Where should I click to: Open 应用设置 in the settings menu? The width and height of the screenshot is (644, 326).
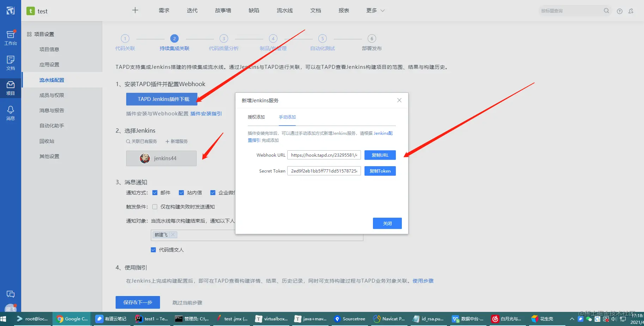point(49,65)
